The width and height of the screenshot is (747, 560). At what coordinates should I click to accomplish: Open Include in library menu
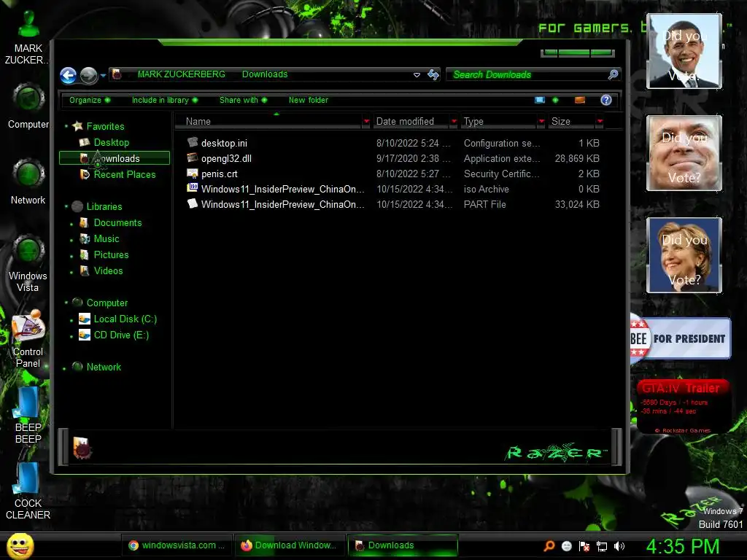coord(164,100)
